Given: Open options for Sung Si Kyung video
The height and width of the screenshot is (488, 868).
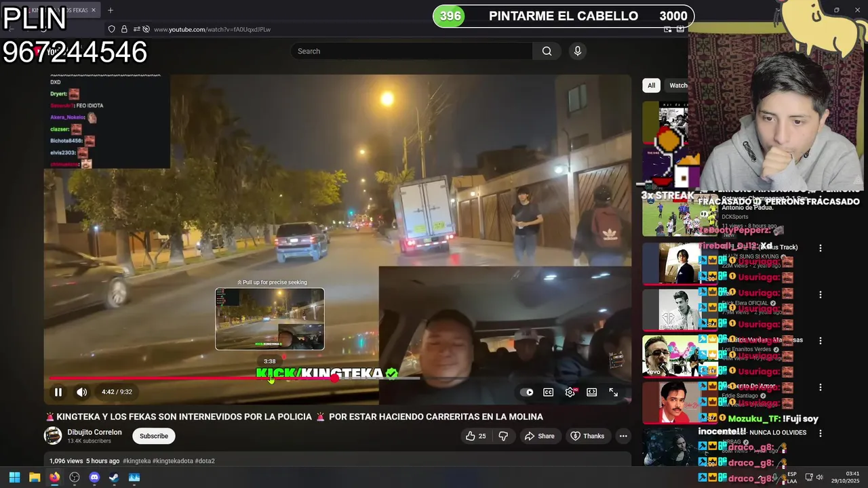Looking at the screenshot, I should coord(820,248).
